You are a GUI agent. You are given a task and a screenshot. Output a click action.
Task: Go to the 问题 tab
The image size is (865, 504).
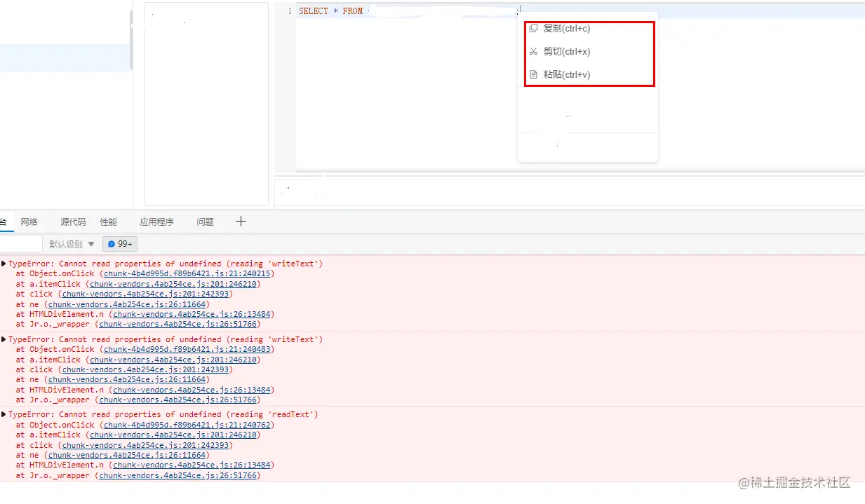pos(205,222)
